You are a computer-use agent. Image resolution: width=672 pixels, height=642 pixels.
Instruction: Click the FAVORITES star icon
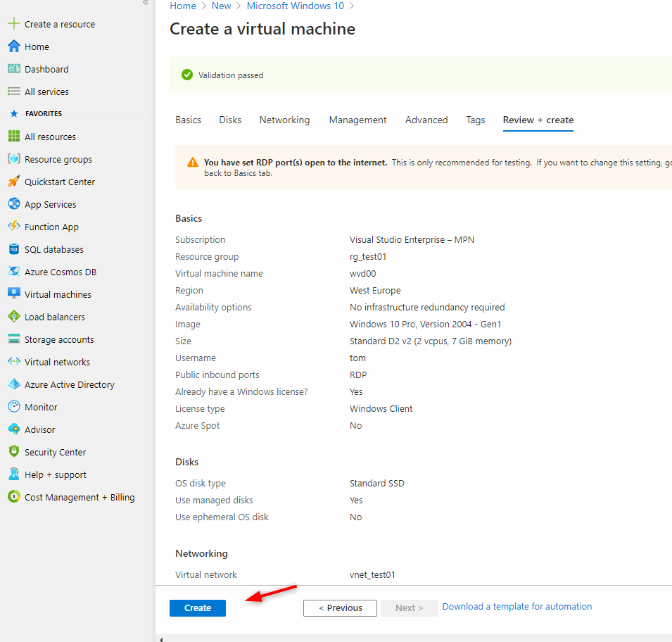(14, 113)
